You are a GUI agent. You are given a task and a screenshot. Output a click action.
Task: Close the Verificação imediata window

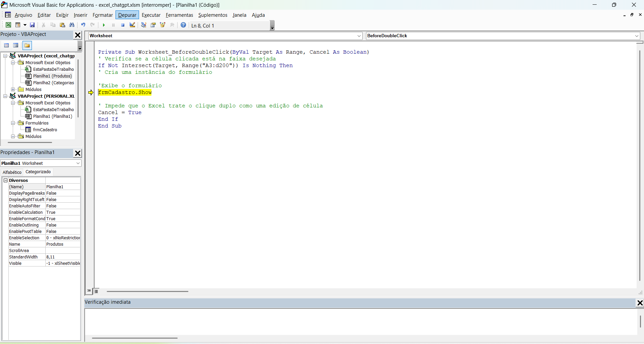coord(640,303)
